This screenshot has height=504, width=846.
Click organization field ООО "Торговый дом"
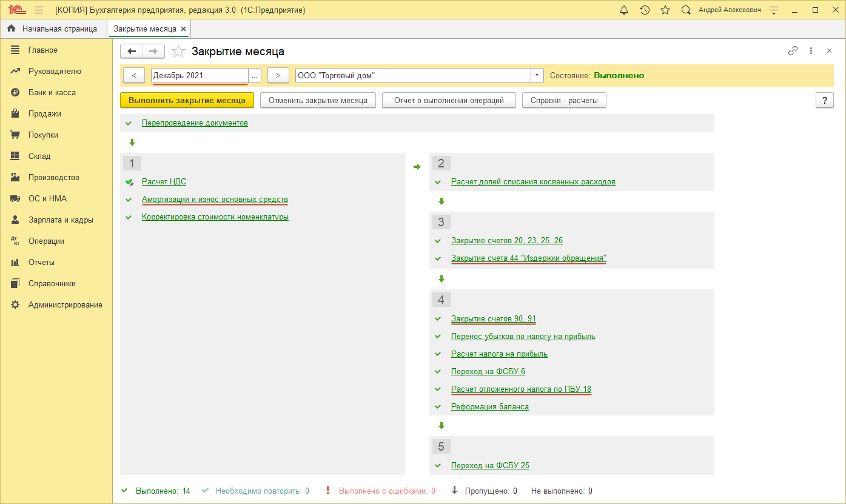click(413, 75)
